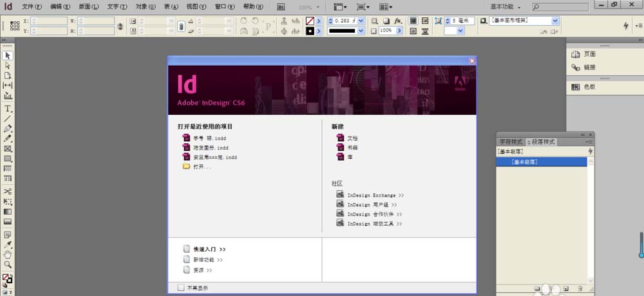The height and width of the screenshot is (296, 644).
Task: Click the drop shadow icon
Action: point(386,21)
